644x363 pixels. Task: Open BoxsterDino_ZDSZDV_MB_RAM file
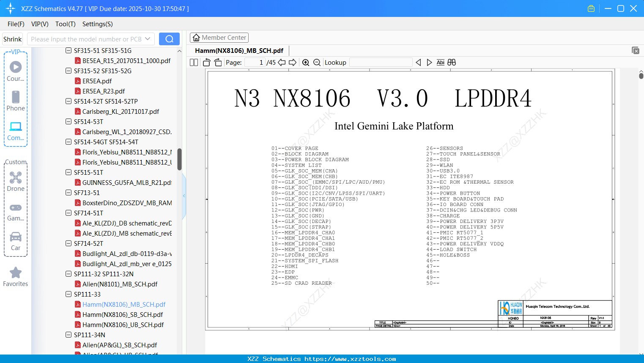[x=127, y=203]
